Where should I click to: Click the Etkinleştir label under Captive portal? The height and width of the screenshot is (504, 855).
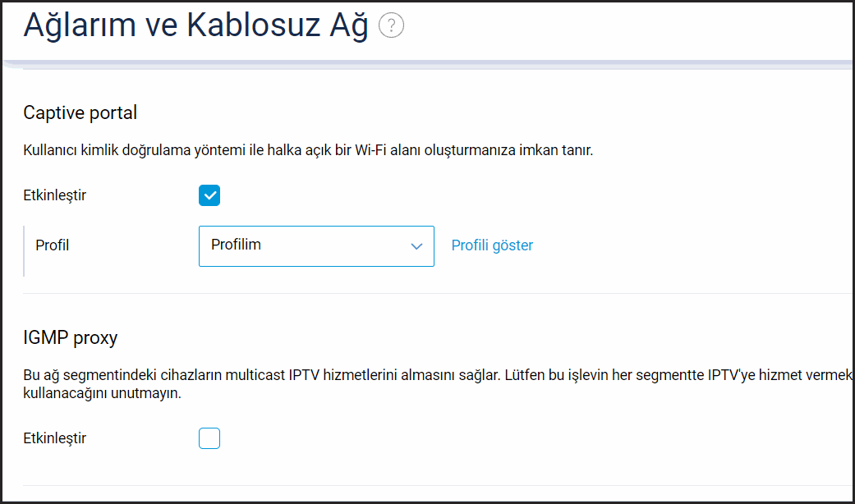click(x=55, y=195)
